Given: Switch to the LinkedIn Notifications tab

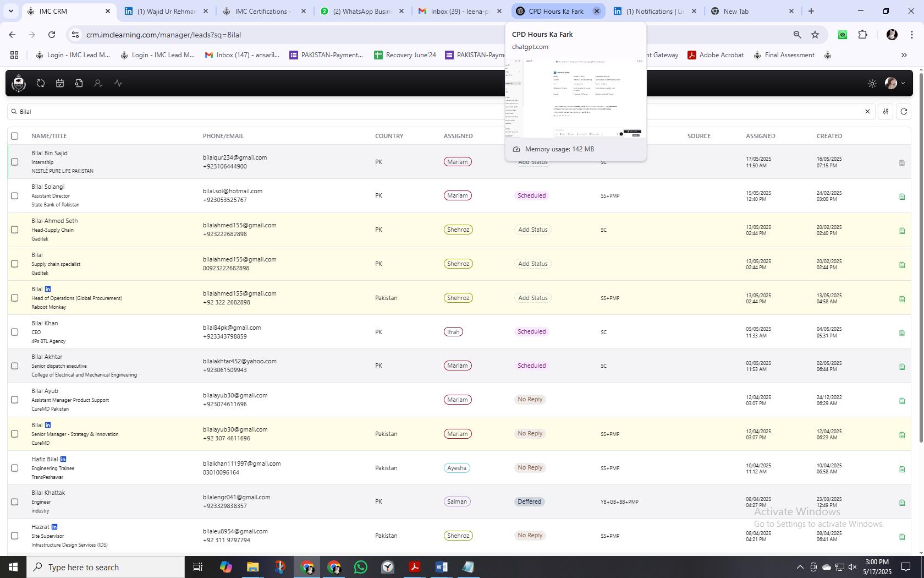Looking at the screenshot, I should click(x=654, y=11).
